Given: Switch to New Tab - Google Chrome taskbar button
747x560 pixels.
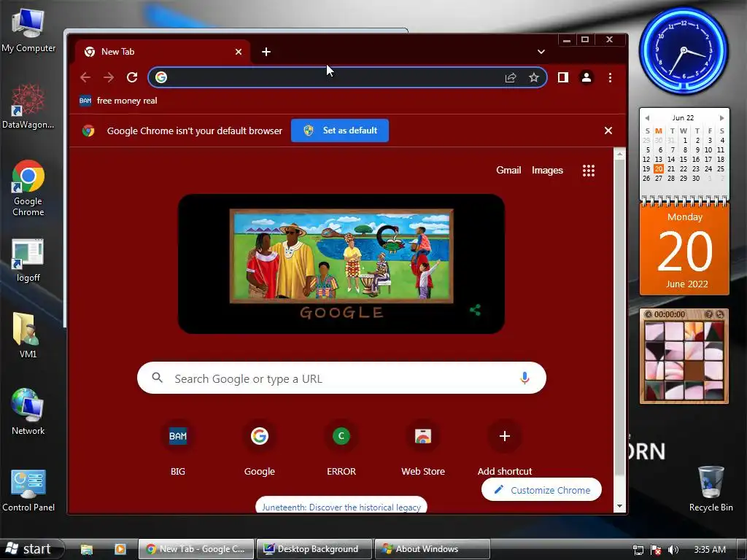Looking at the screenshot, I should [196, 549].
